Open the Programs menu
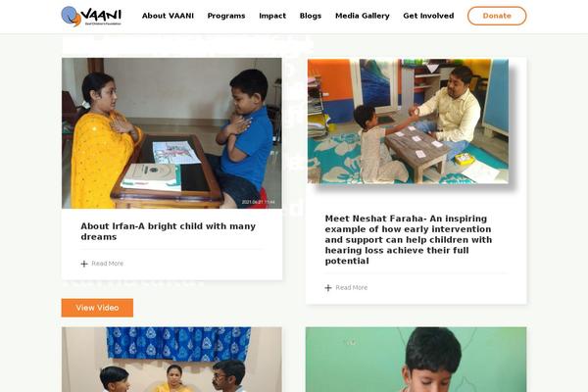588x392 pixels. click(x=226, y=16)
